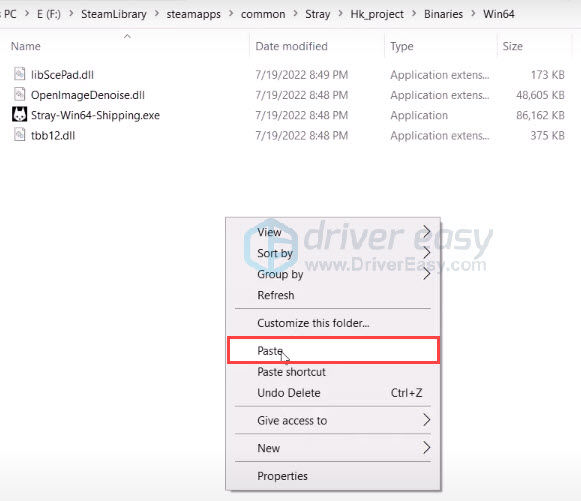The image size is (581, 501).
Task: Open the New submenu
Action: click(x=333, y=448)
